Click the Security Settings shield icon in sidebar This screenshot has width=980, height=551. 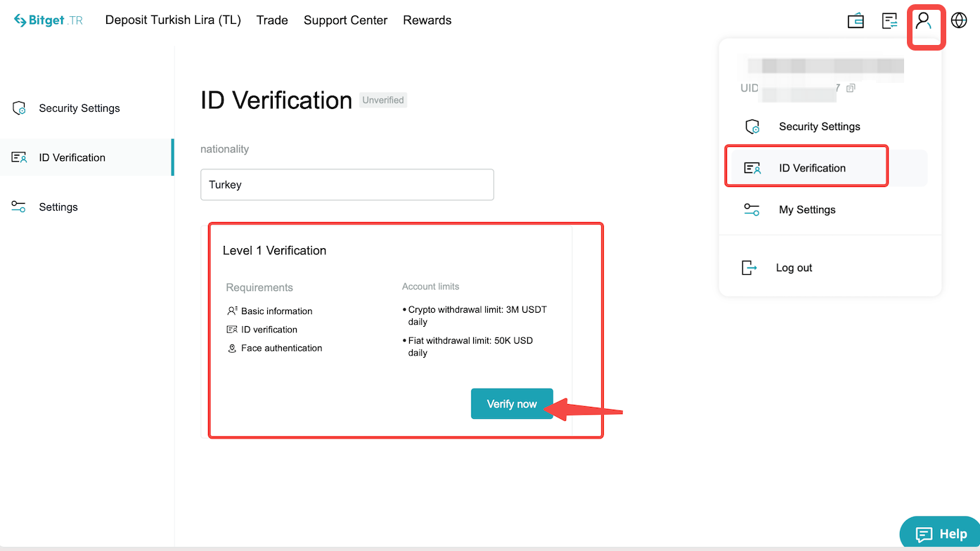(19, 108)
